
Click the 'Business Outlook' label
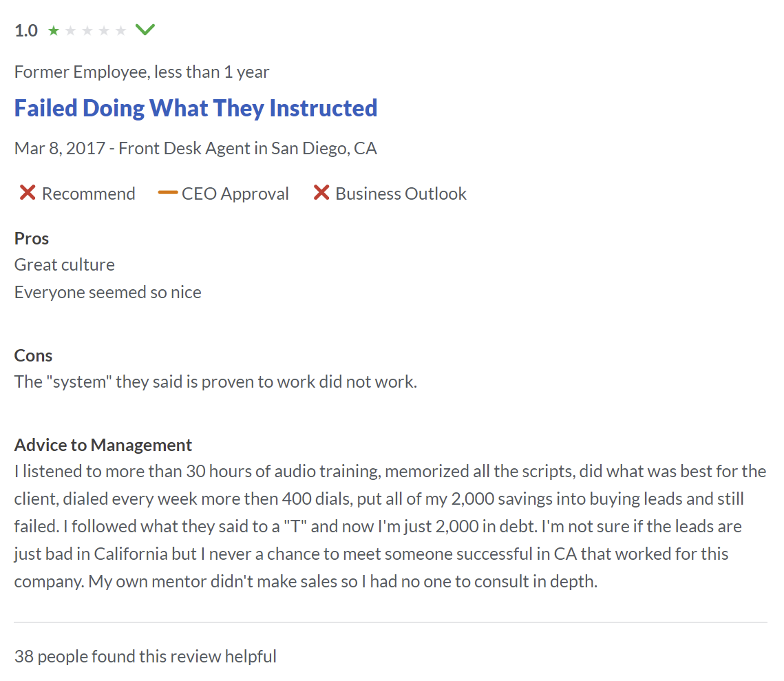tap(401, 193)
